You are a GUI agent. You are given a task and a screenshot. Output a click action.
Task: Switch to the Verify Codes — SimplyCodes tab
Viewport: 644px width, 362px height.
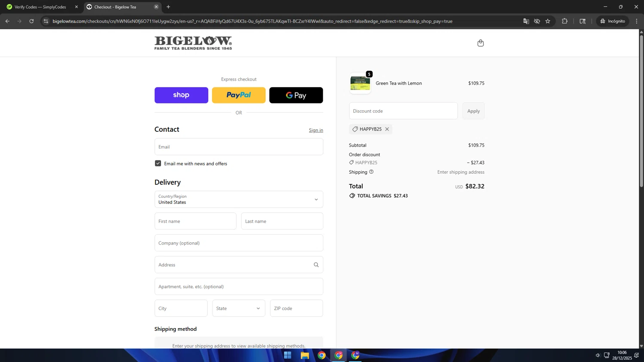pos(40,7)
